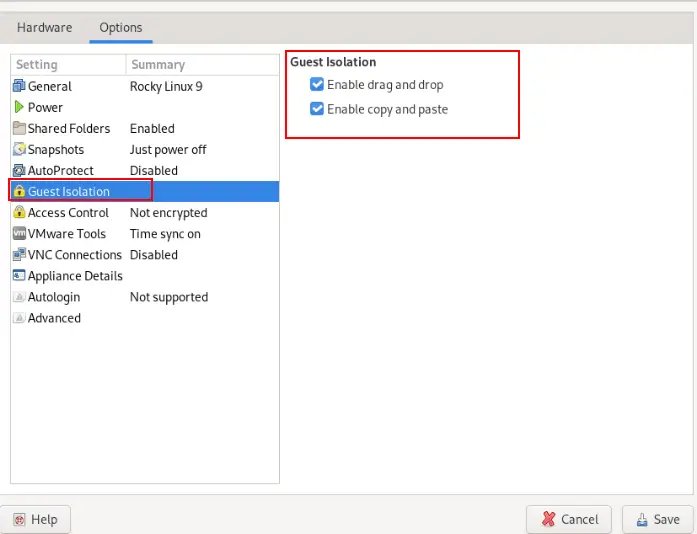Uncheck Enable drag and drop checkbox

click(x=317, y=84)
